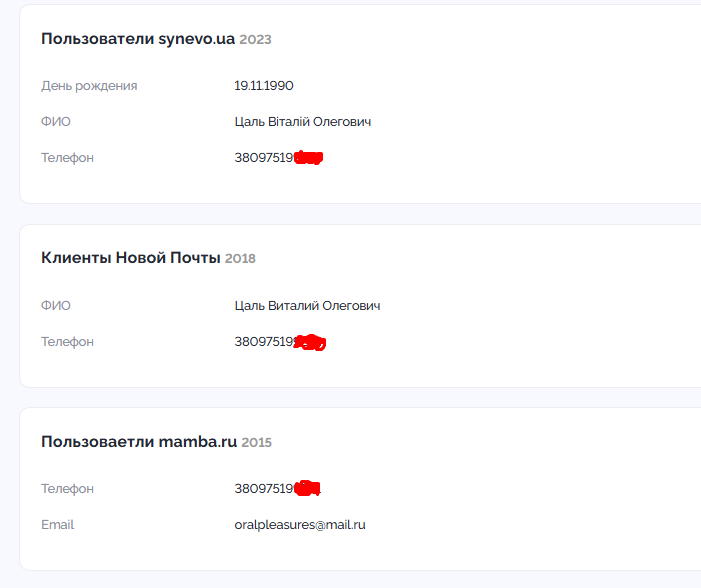Click the 2018 year label beside Новой Почты

(240, 259)
